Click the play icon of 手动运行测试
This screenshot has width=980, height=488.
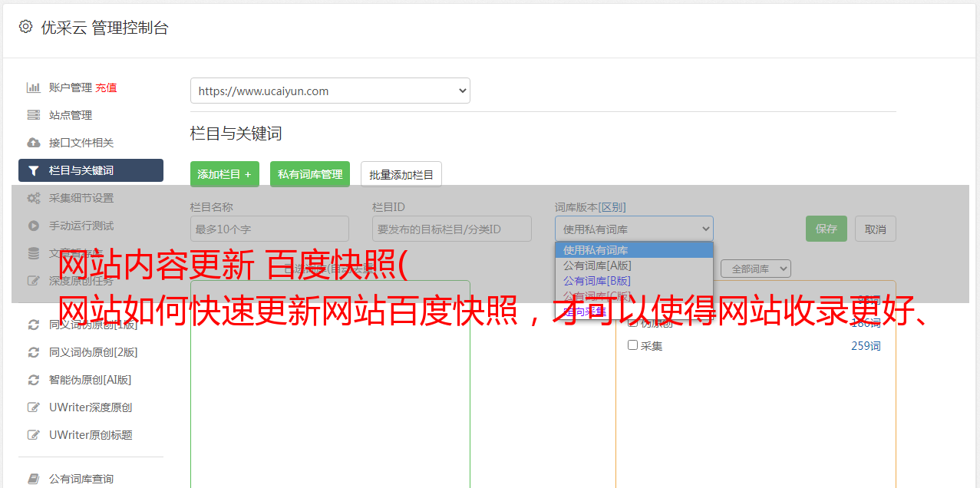(x=33, y=226)
